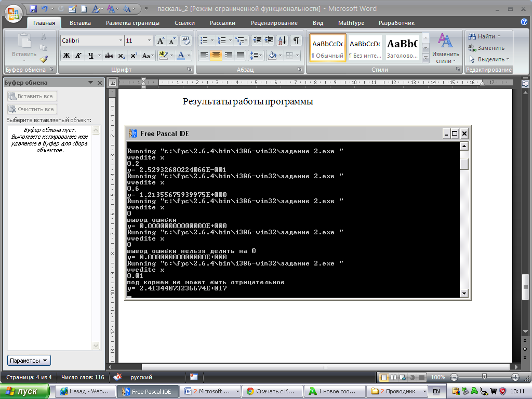Click the Format Painter brush icon
The image size is (532, 399).
pos(44,59)
